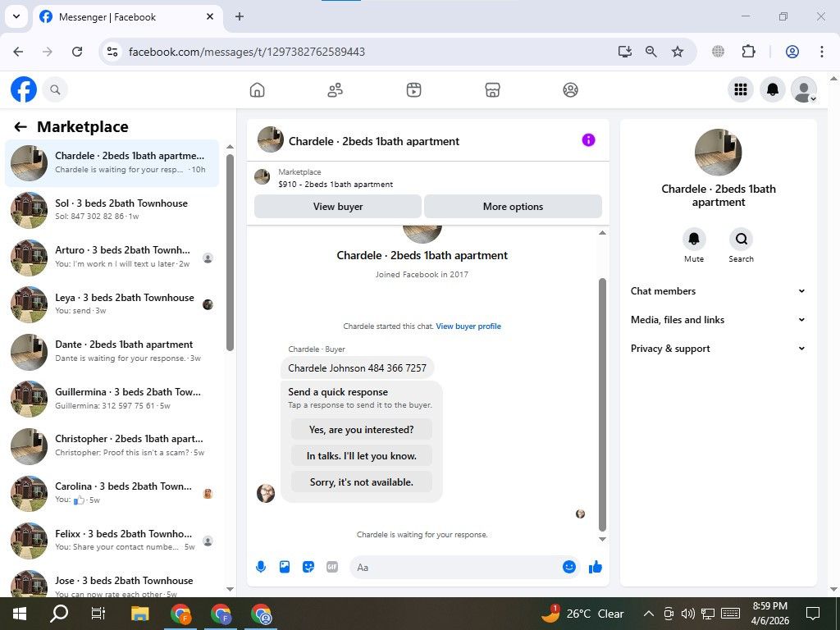840x630 pixels.
Task: Mute this conversation with bell icon
Action: (694, 239)
